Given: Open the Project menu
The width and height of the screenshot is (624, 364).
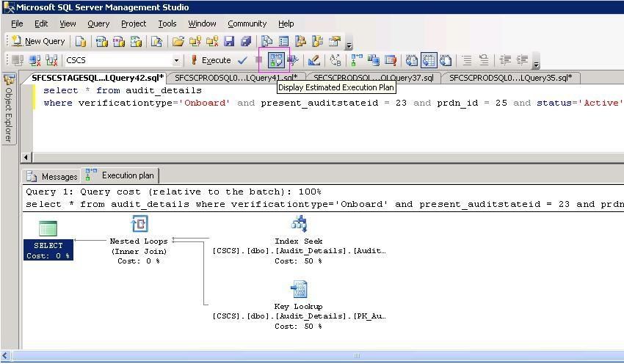Looking at the screenshot, I should coord(134,24).
